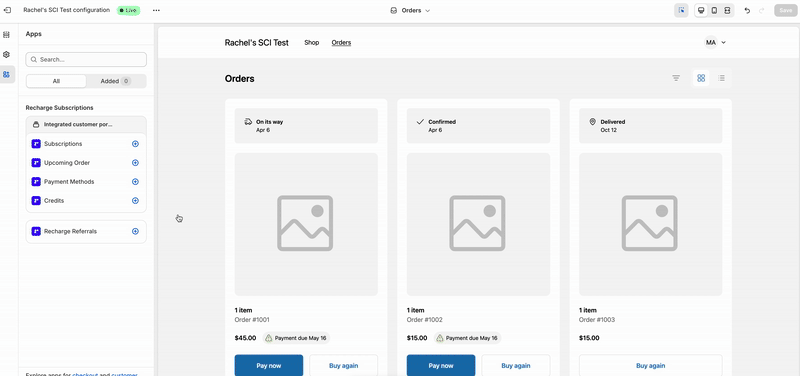This screenshot has width=800, height=376.
Task: Add the Upcoming Order app block
Action: [135, 163]
